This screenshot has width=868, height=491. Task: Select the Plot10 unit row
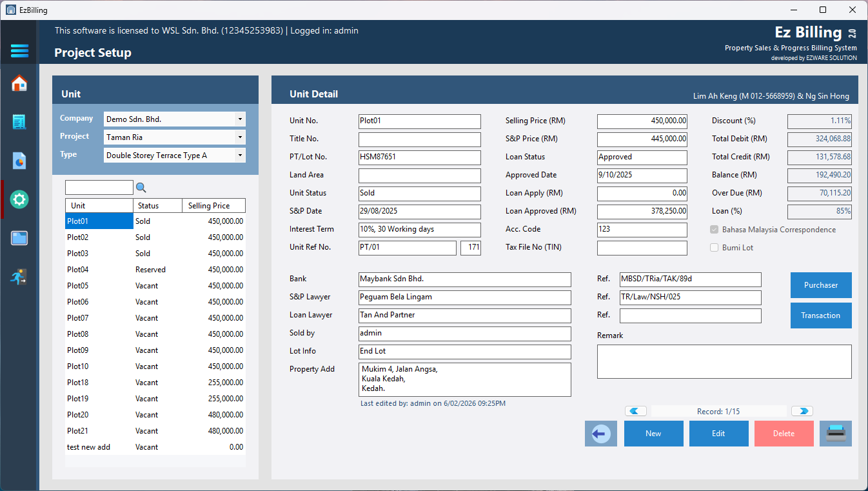click(x=155, y=366)
